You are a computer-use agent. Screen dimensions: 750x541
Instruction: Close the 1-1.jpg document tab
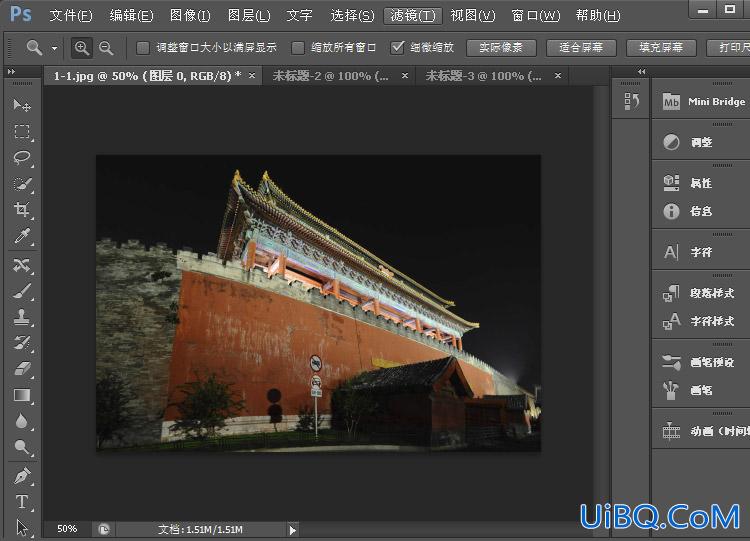(x=252, y=76)
